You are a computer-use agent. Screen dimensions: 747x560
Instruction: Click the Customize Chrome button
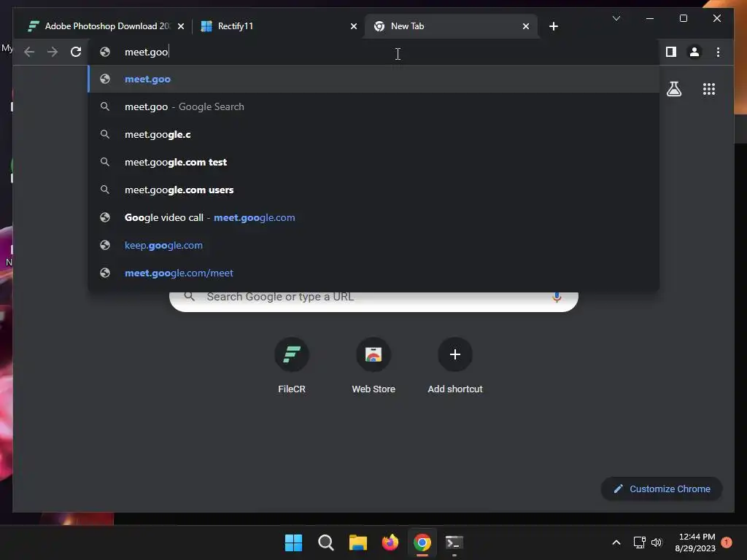(661, 489)
